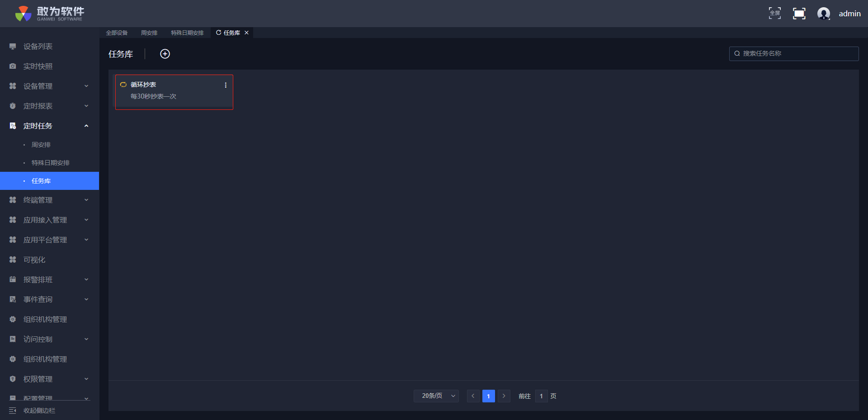The width and height of the screenshot is (868, 420).
Task: Click the Ganwei Software logo
Action: [49, 14]
